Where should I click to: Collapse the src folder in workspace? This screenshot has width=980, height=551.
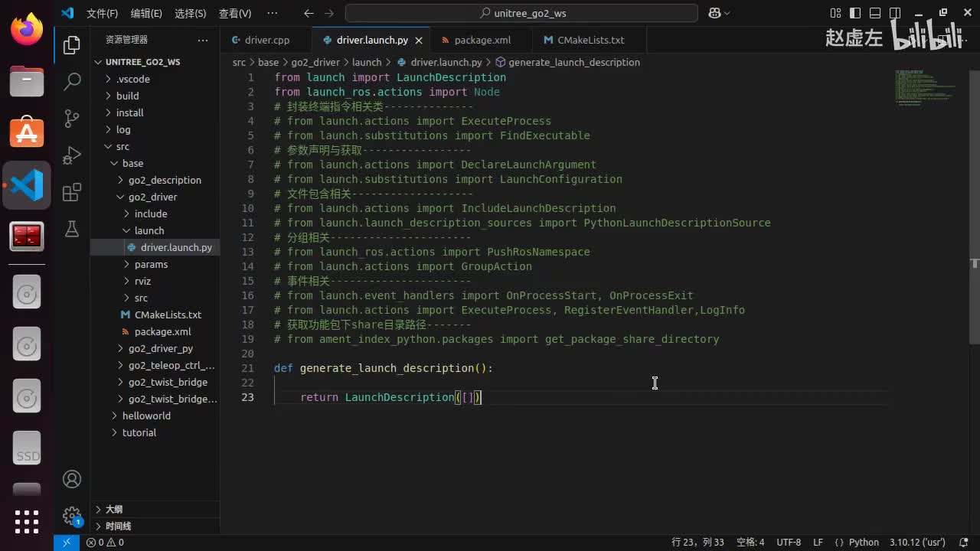(155, 146)
